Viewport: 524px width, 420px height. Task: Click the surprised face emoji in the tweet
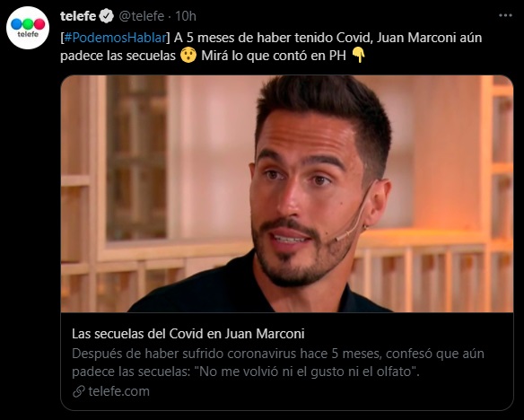pos(188,56)
